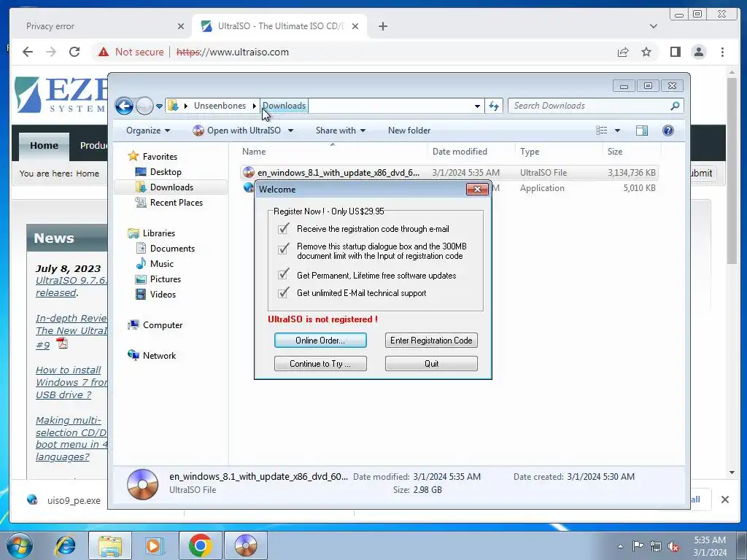Sort by Name column header
The height and width of the screenshot is (560, 747).
[x=333, y=152]
